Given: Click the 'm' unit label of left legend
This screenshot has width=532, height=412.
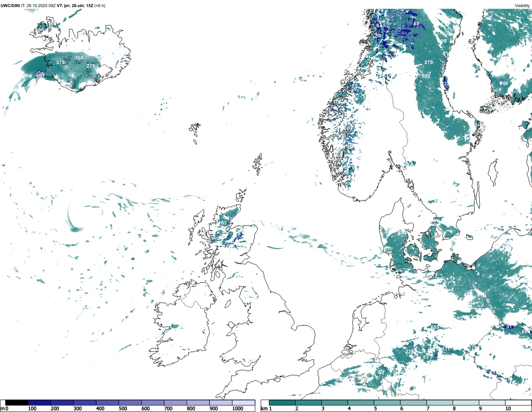Looking at the screenshot, I should (2, 409).
